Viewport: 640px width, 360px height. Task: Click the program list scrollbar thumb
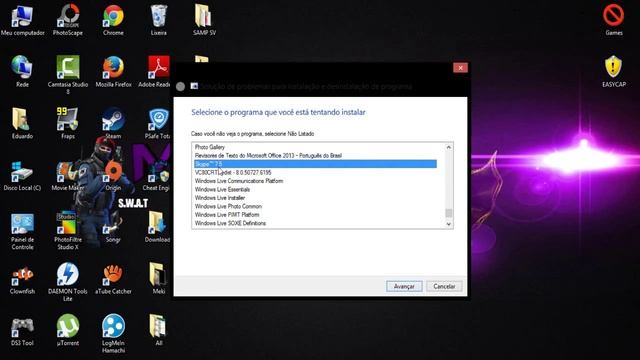click(x=449, y=213)
